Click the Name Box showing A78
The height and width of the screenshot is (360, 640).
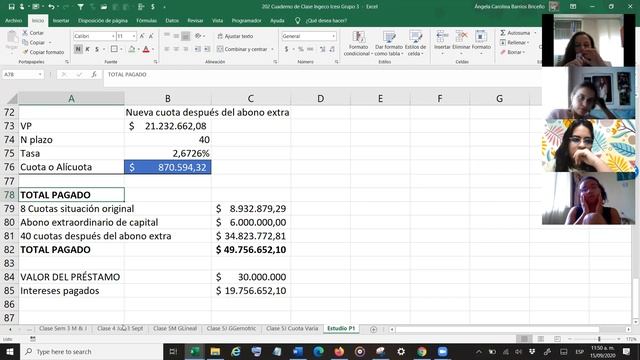pyautogui.click(x=22, y=74)
